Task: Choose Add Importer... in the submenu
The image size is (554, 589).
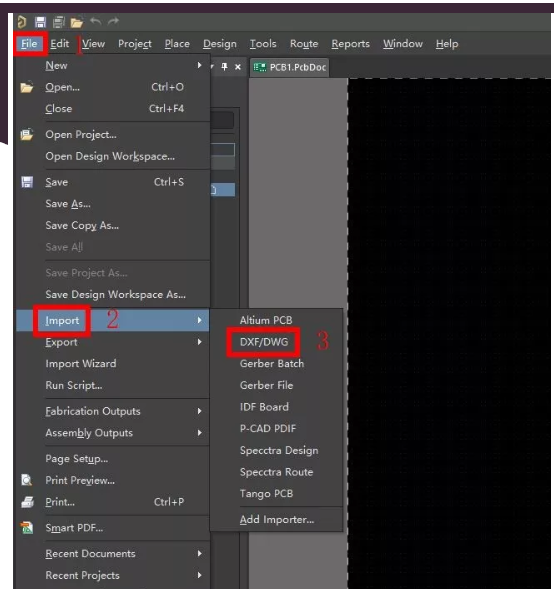Action: coord(276,520)
